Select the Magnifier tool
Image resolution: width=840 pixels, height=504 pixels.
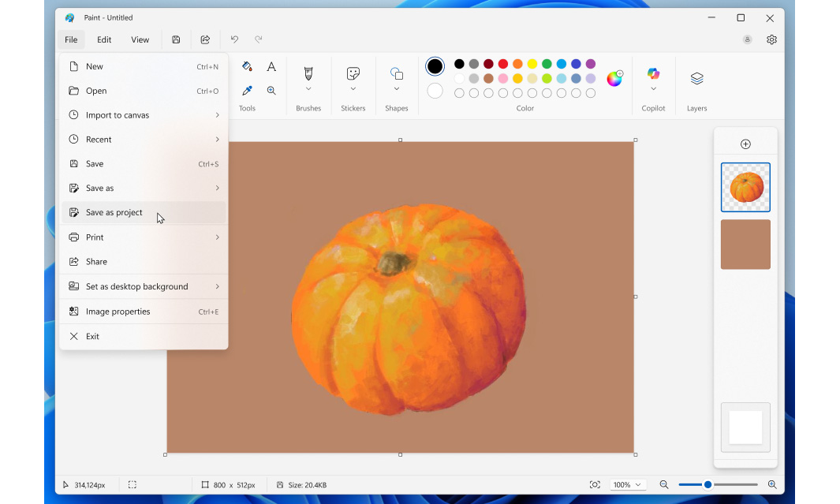pyautogui.click(x=271, y=90)
